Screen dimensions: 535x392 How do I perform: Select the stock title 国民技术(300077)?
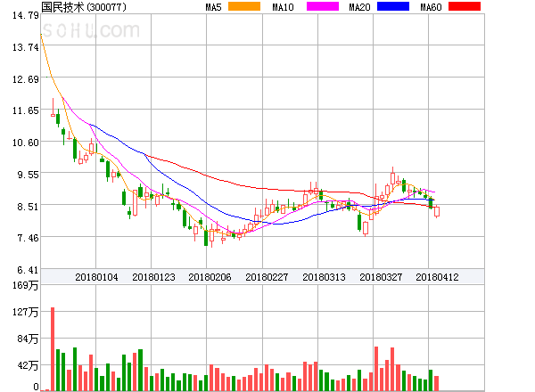point(84,7)
